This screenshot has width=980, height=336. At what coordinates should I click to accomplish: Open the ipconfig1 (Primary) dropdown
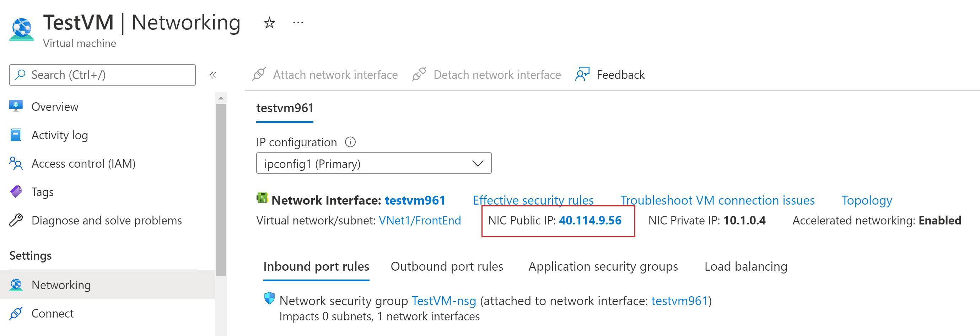click(x=373, y=163)
